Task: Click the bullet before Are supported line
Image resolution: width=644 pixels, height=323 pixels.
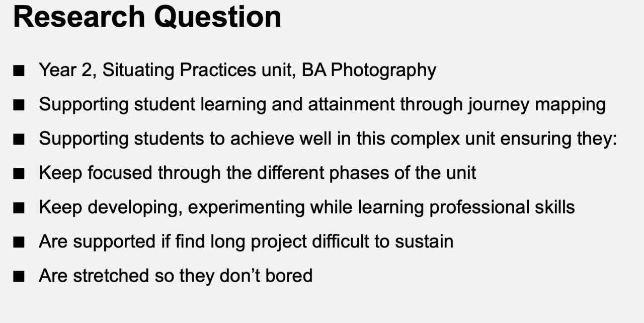Action: coord(19,242)
